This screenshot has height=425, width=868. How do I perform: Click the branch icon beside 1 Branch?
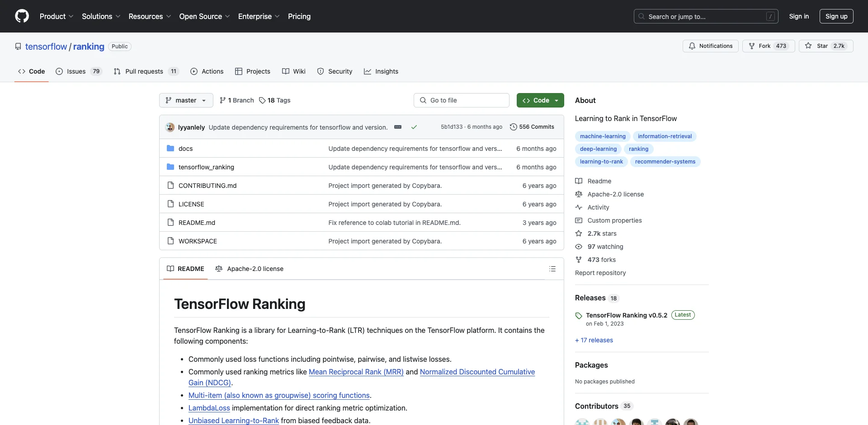[222, 100]
